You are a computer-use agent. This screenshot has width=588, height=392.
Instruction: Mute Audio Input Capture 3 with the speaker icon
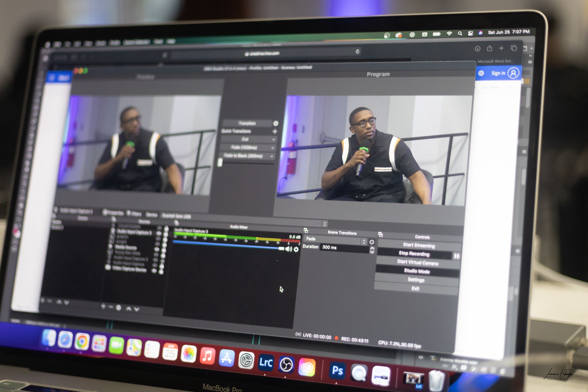pos(289,249)
